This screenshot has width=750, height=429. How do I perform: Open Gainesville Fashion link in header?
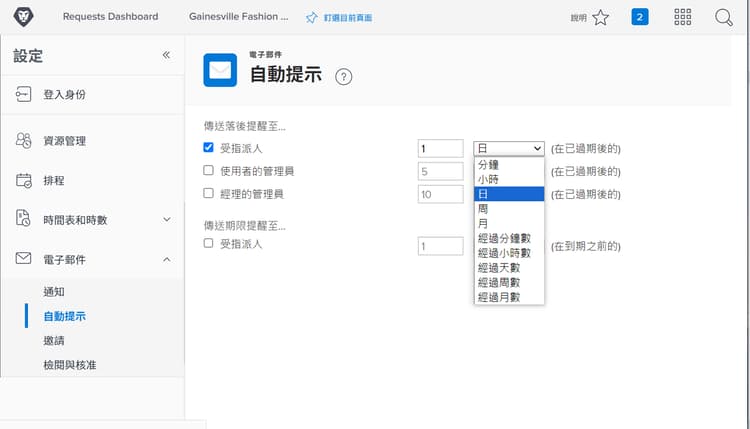coord(238,17)
